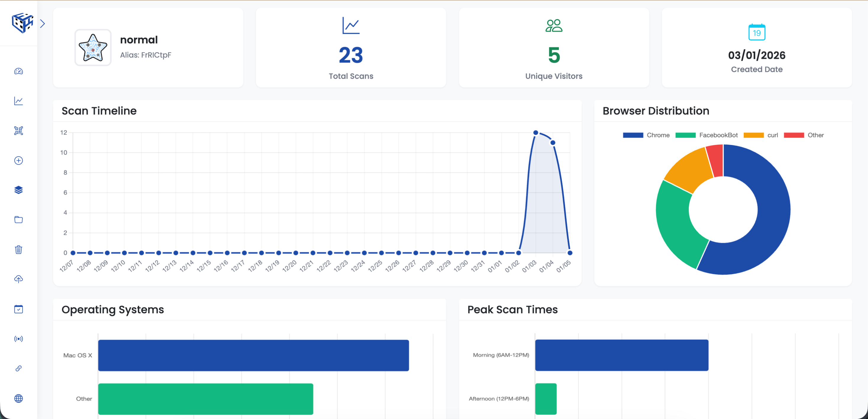Open the dashboard gauge view in sidebar

pyautogui.click(x=19, y=72)
